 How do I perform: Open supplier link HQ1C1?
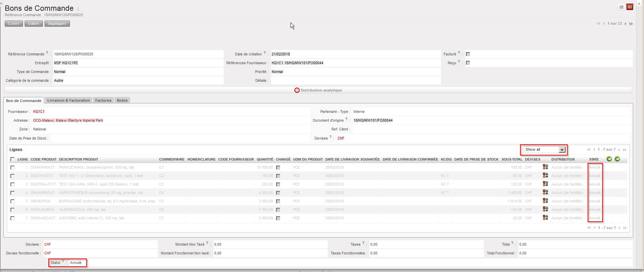coord(39,112)
